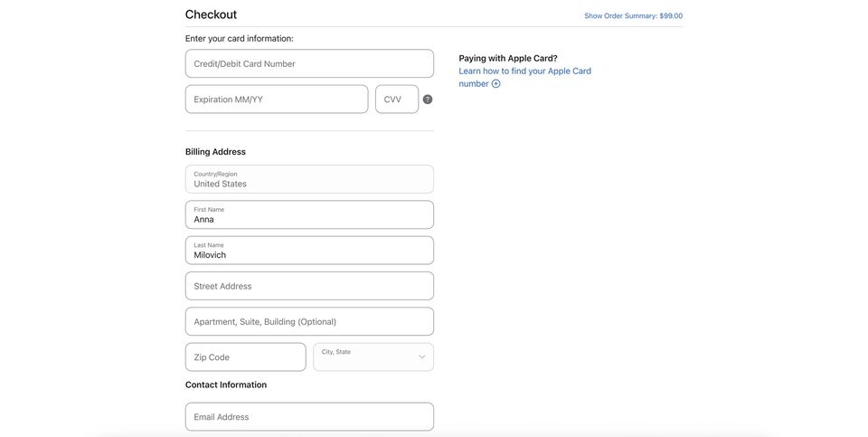Click the Billing Address heading
This screenshot has width=868, height=437.
coord(215,152)
